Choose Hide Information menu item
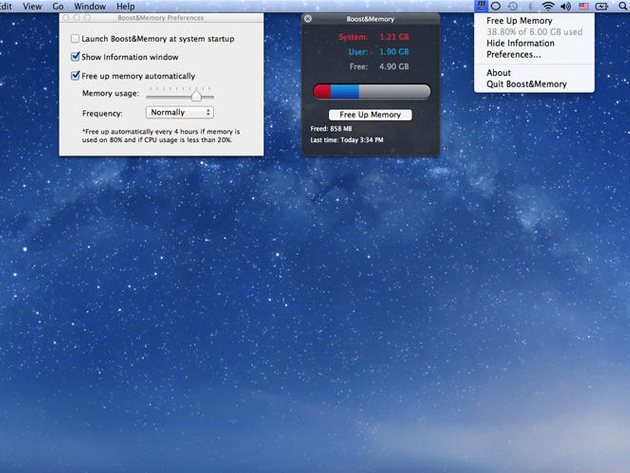The width and height of the screenshot is (630, 473). [520, 43]
